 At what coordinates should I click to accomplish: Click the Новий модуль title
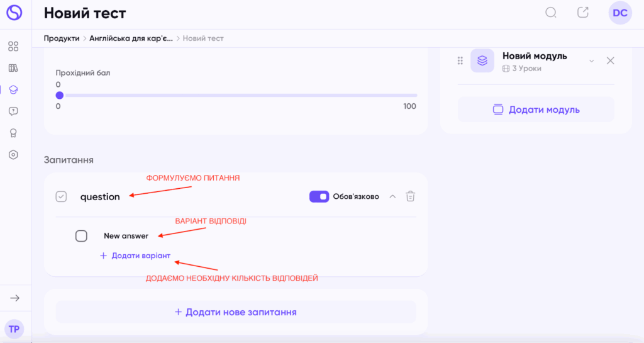point(535,56)
